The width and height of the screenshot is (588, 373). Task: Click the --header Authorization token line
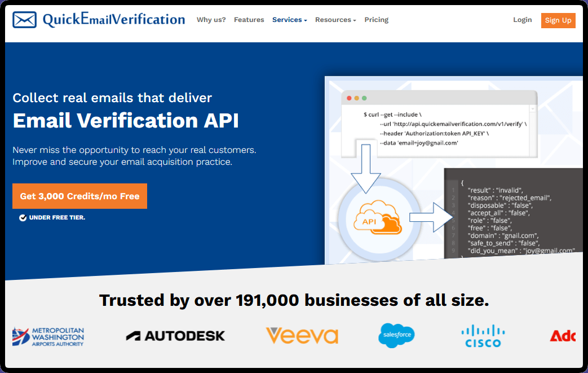434,134
